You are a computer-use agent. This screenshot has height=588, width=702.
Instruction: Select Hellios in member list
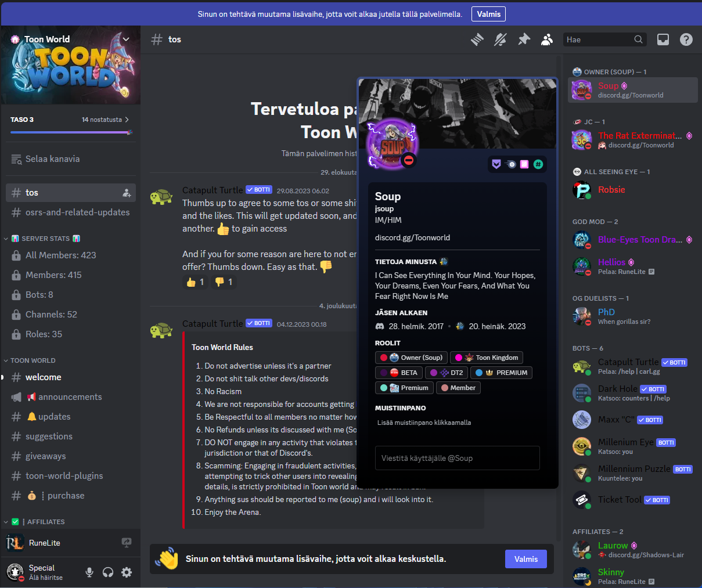633,266
